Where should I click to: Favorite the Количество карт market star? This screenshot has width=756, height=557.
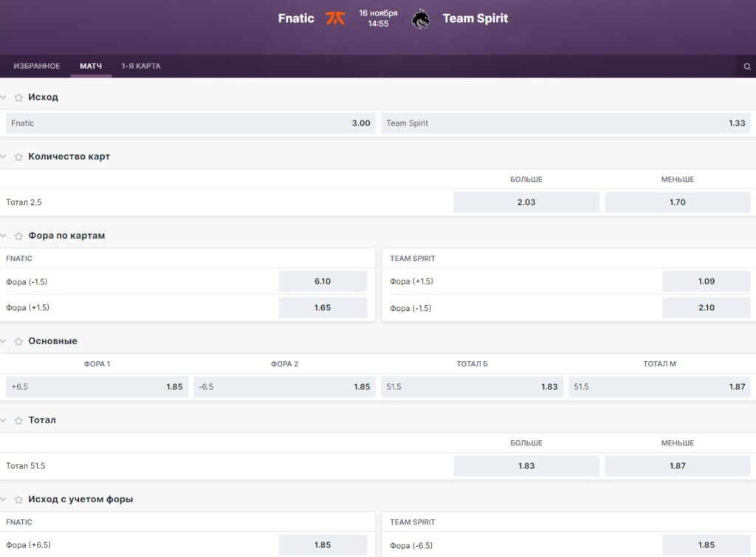tap(18, 157)
